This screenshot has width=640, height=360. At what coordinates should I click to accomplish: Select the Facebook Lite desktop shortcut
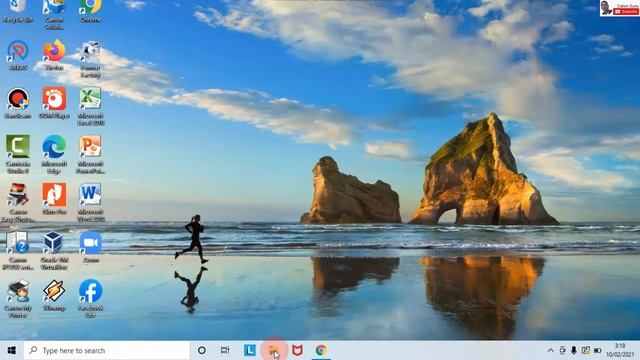[x=91, y=299]
